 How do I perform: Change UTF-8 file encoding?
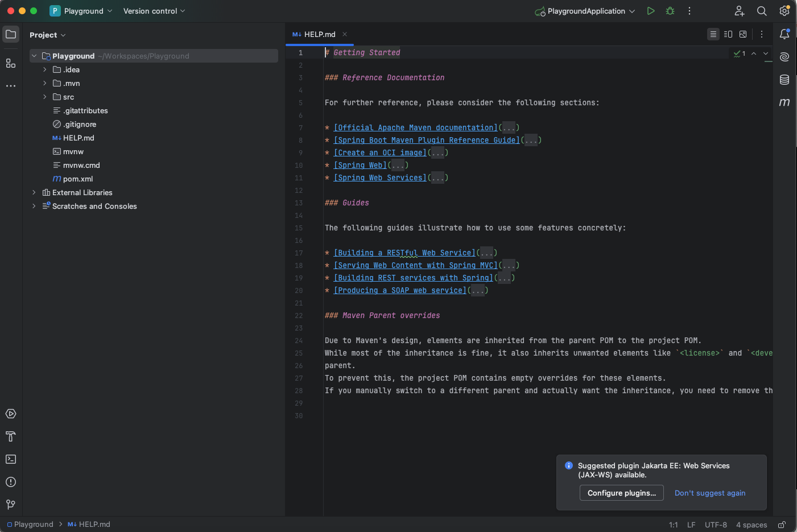[716, 525]
